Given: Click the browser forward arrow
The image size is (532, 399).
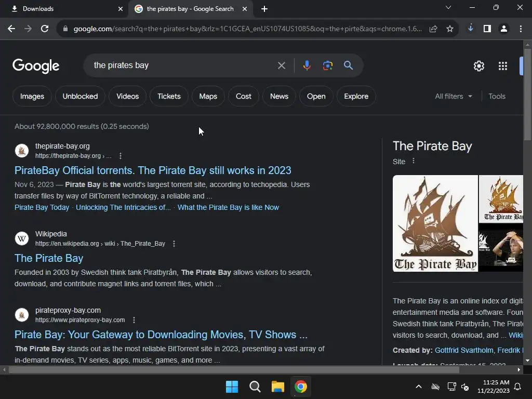Looking at the screenshot, I should (x=28, y=29).
